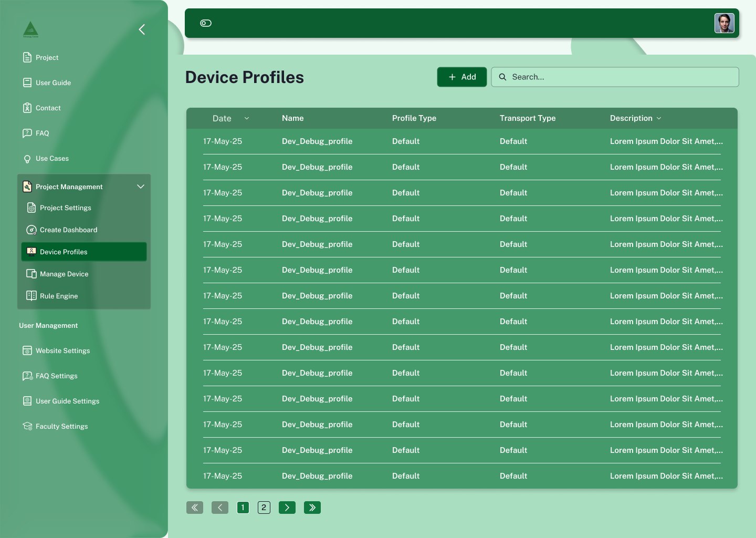
Task: Jump to last page button
Action: pos(312,508)
